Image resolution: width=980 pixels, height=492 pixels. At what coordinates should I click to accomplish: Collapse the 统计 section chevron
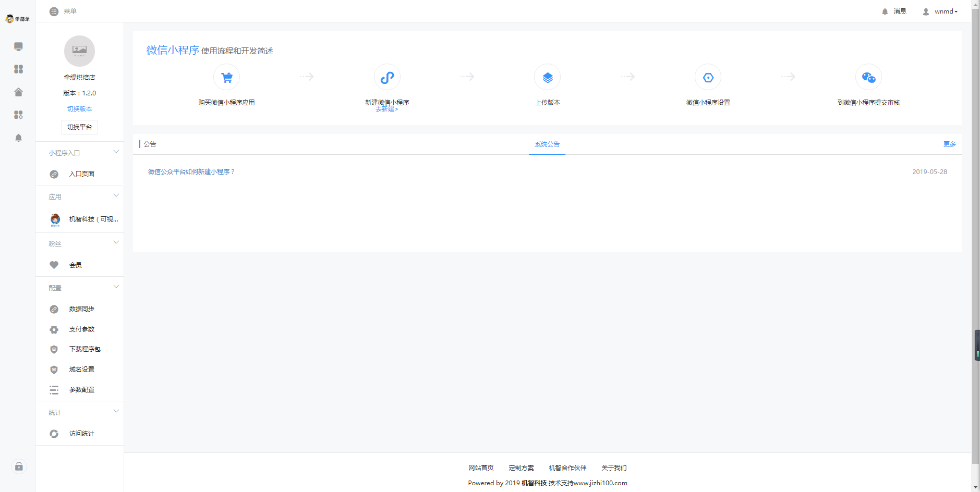tap(116, 411)
